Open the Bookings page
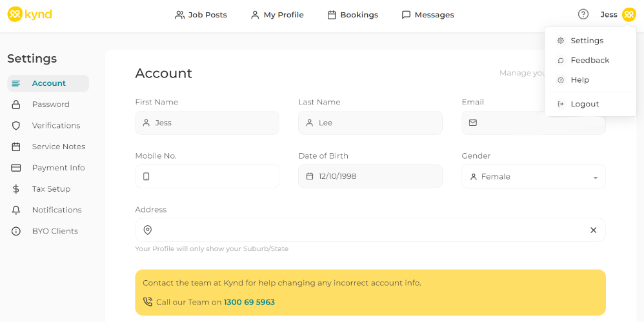The height and width of the screenshot is (324, 644). click(352, 15)
